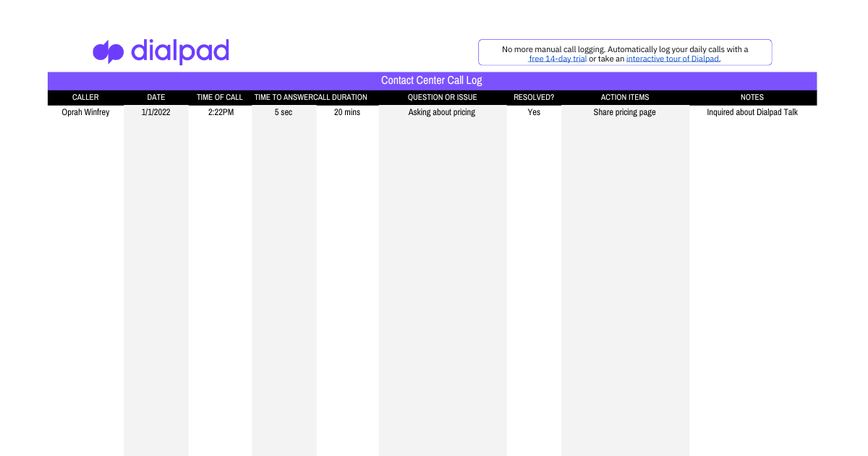Open the free 14-day trial link

tap(557, 59)
